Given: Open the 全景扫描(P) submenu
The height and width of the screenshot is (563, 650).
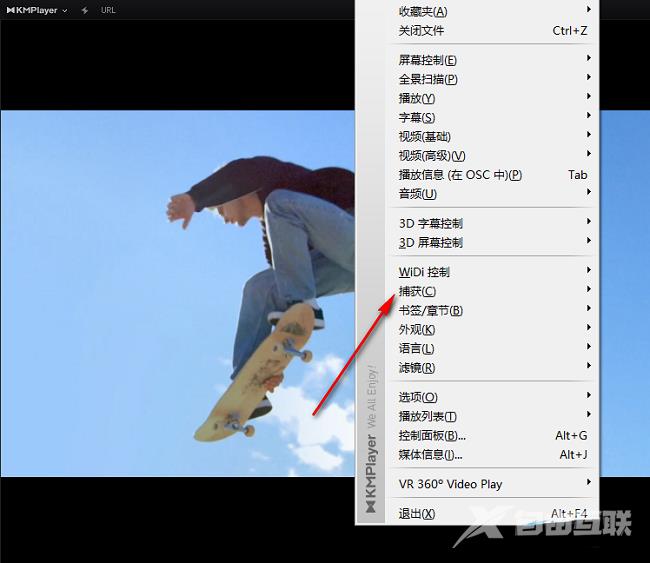Looking at the screenshot, I should point(428,79).
